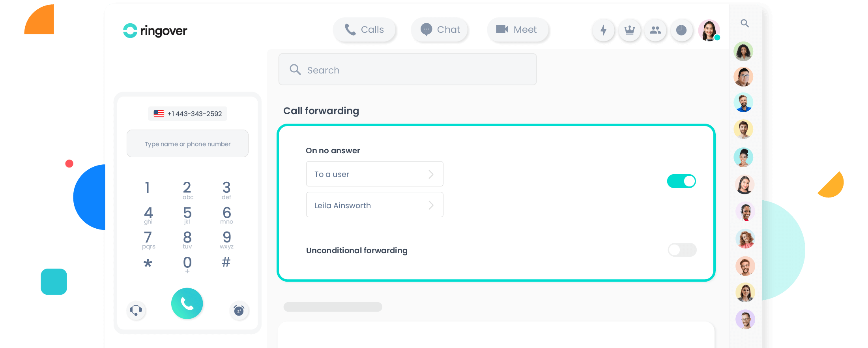Switch to the Calls tab
Screen dimensions: 868x348
(x=365, y=30)
